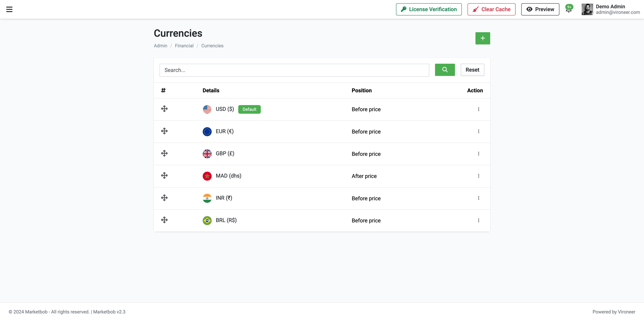Open actions menu for USD row
Screen dimensions: 644x321
point(479,109)
